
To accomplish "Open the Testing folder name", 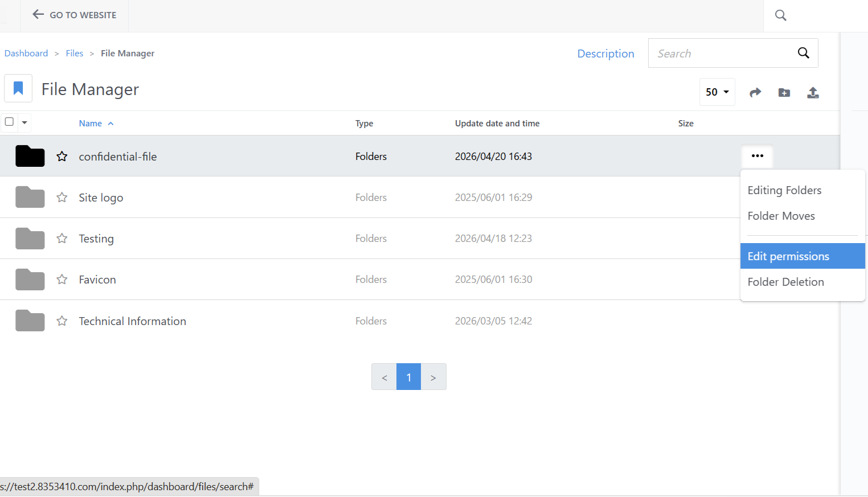I will pyautogui.click(x=96, y=239).
